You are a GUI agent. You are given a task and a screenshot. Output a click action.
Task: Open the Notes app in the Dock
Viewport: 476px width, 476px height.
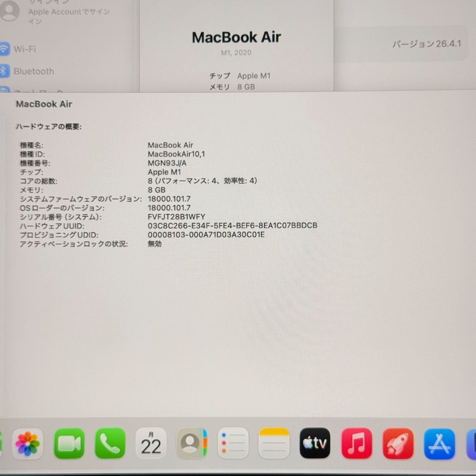(274, 444)
